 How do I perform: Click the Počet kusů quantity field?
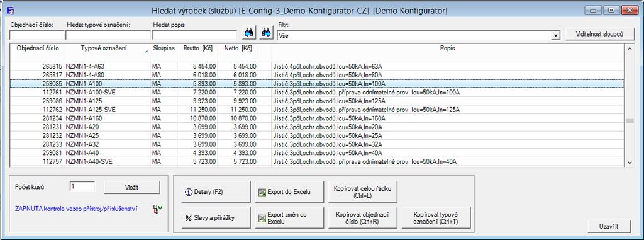coord(82,187)
